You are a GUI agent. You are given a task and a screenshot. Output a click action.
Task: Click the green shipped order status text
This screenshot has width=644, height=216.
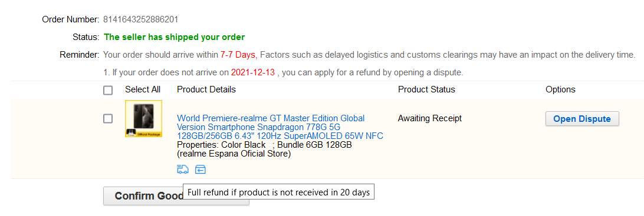click(175, 37)
